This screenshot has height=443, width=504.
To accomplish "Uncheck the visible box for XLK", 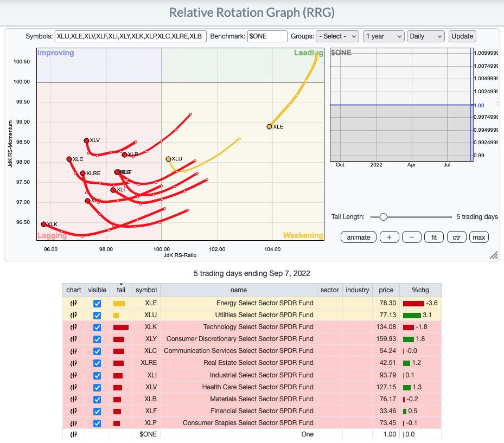I will click(97, 328).
